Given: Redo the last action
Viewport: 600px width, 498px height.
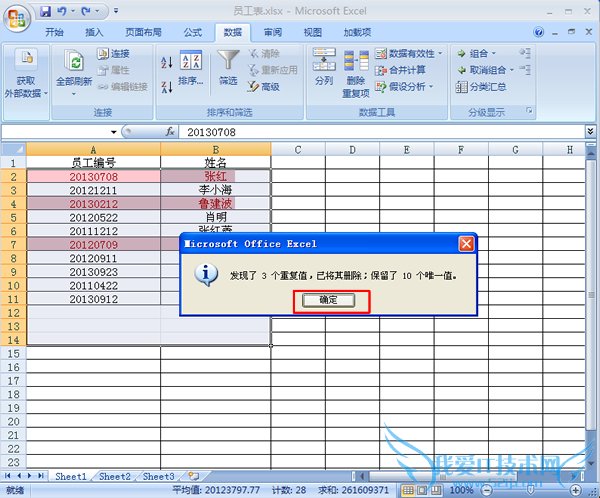Looking at the screenshot, I should point(86,11).
